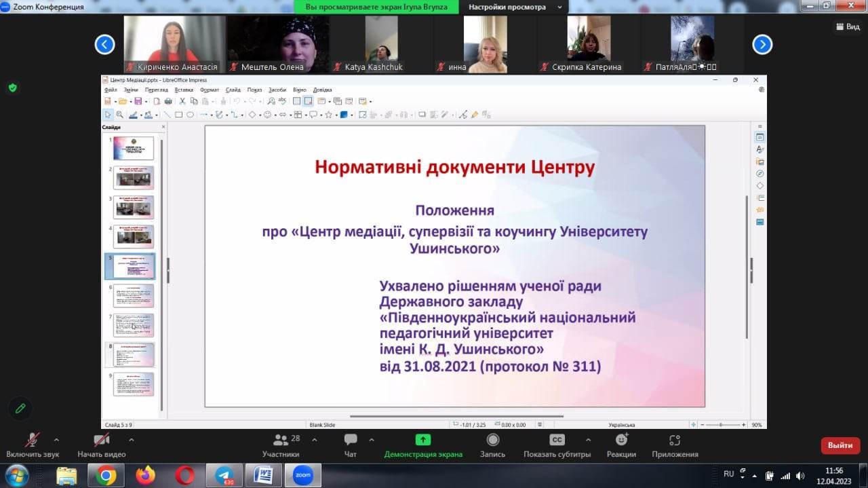Click the Open folder icon in Impress toolbar
This screenshot has width=868, height=488.
click(122, 101)
